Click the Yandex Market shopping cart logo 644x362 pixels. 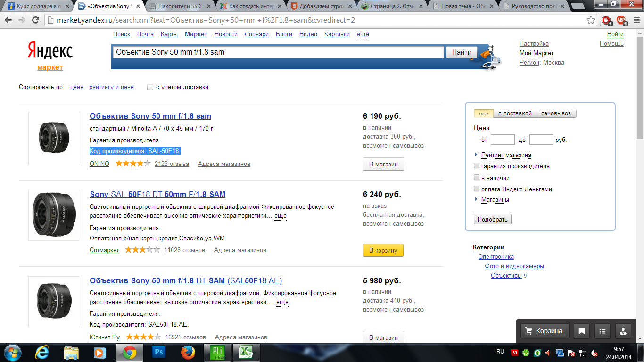pos(488,58)
